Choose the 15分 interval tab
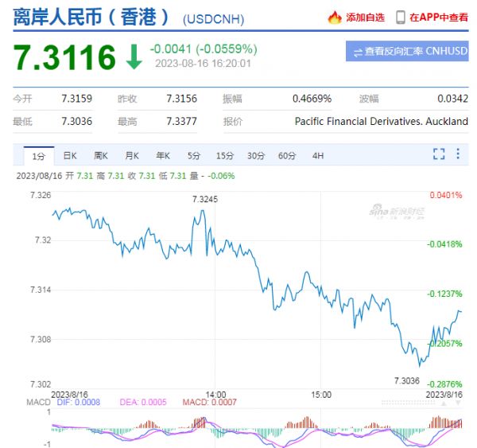477x448 pixels. click(x=225, y=156)
